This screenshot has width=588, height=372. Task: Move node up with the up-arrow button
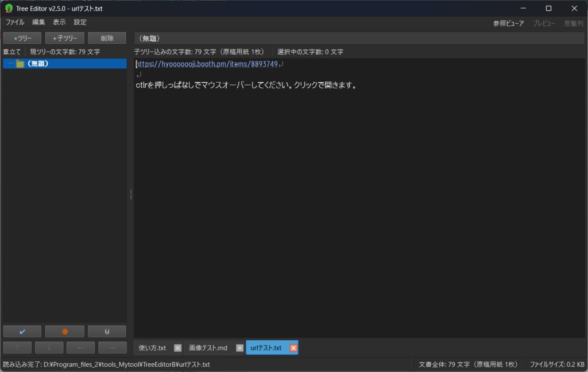pos(17,348)
